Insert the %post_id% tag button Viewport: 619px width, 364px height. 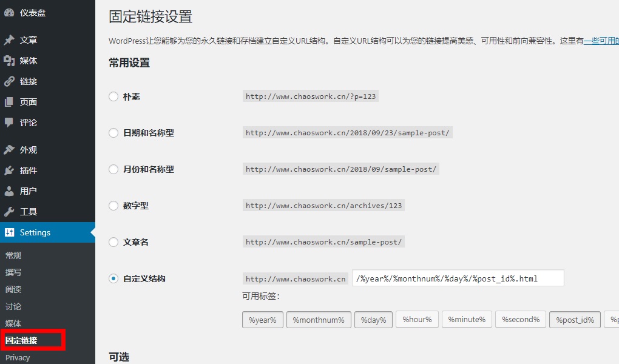pos(575,320)
